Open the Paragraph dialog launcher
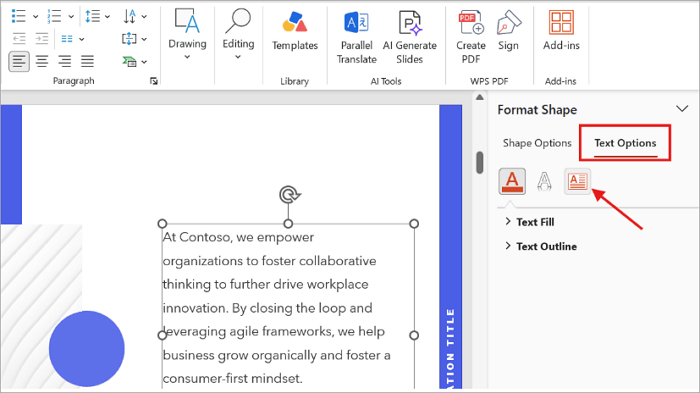 154,81
